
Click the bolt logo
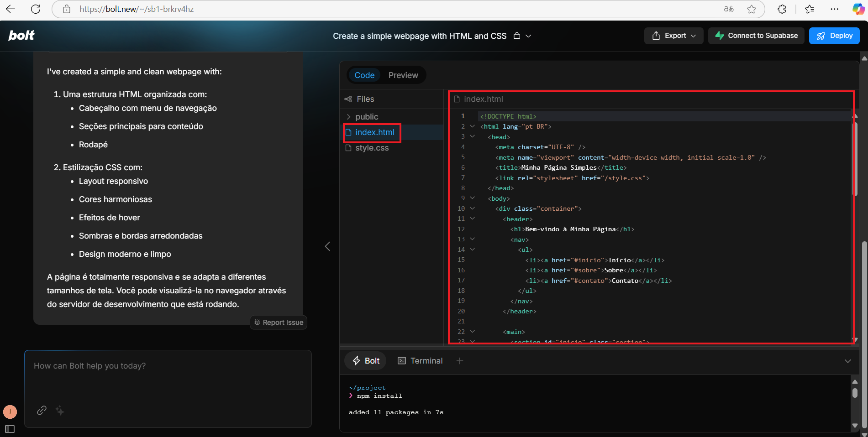coord(21,36)
